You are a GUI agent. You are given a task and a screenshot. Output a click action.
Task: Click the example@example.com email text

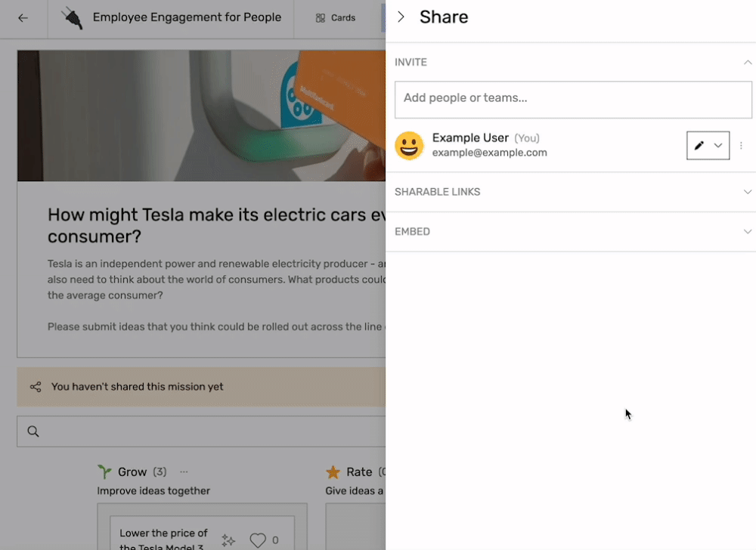pyautogui.click(x=489, y=153)
